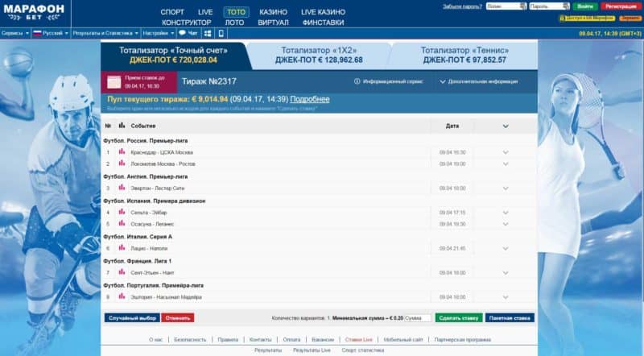Image resolution: width=644 pixels, height=356 pixels.
Task: Open the Сервисы dropdown menu
Action: pos(14,34)
